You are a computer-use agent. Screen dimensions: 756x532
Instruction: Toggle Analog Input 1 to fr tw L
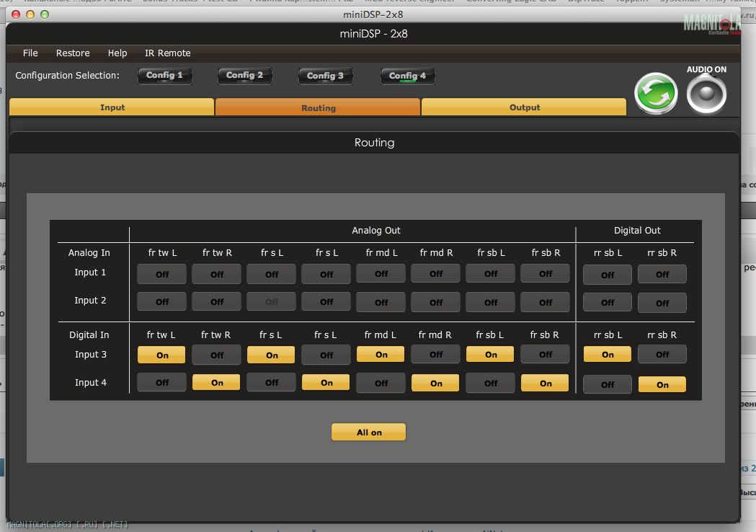click(x=161, y=274)
